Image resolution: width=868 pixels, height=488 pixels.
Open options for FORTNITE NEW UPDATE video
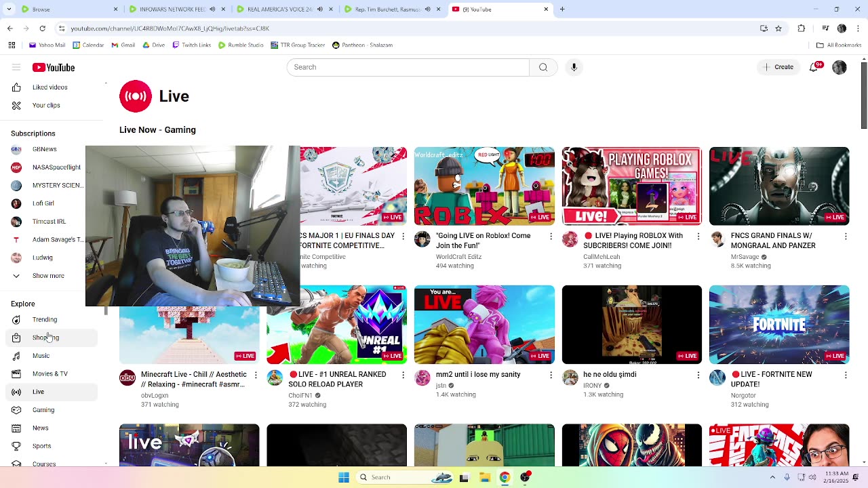click(x=846, y=375)
